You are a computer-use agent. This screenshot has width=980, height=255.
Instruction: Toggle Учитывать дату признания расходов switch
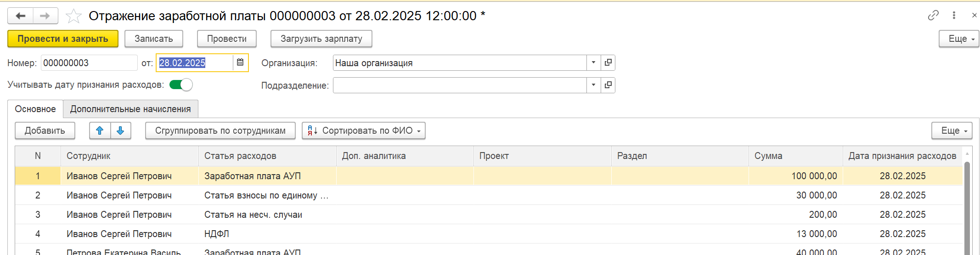[181, 85]
